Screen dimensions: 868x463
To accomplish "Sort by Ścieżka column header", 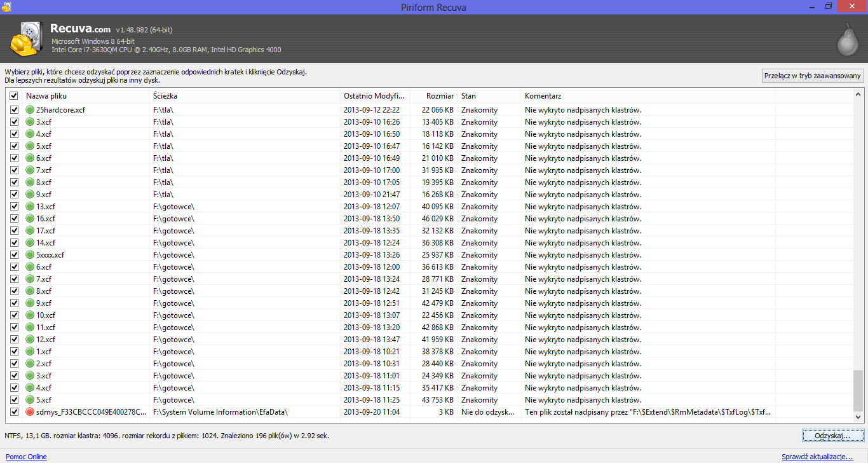I will click(245, 96).
